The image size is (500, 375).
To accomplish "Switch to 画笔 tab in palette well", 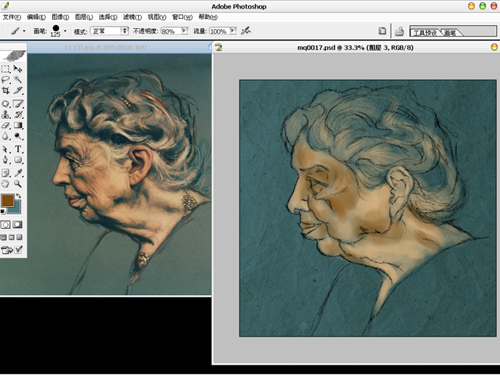I will tap(450, 32).
